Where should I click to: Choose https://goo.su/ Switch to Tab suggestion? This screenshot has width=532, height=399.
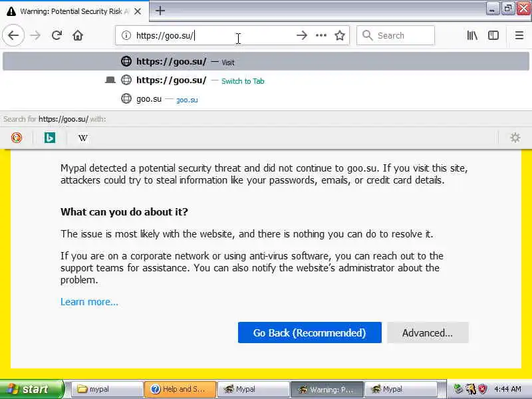coord(266,80)
